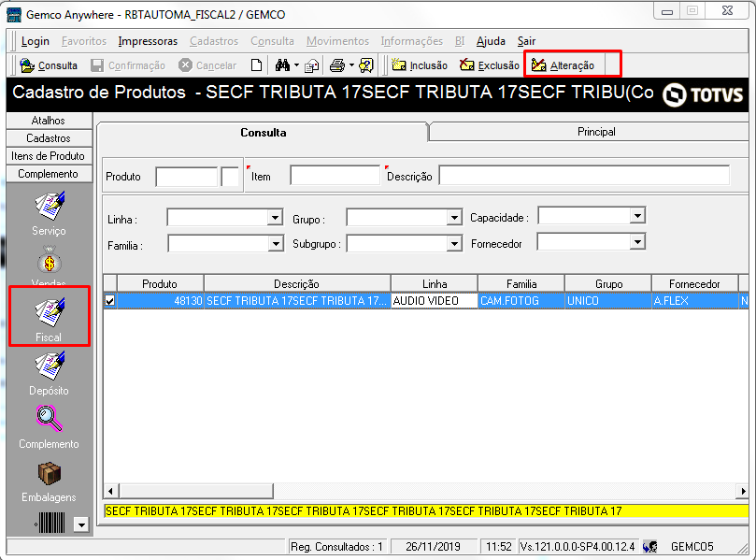Image resolution: width=756 pixels, height=560 pixels.
Task: Click the Complemento sidebar header button
Action: pos(49,174)
